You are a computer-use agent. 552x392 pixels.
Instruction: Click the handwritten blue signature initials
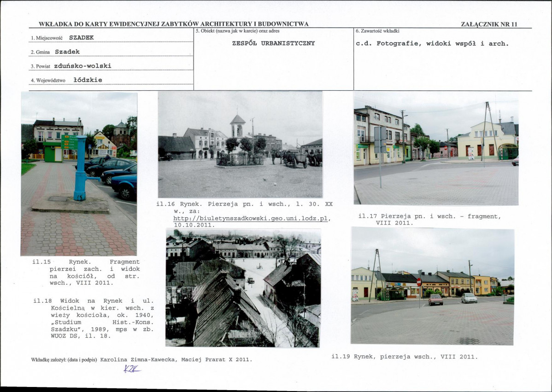click(x=132, y=368)
